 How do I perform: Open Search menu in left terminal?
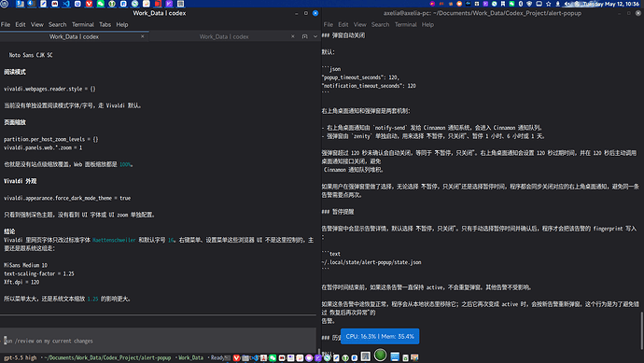[x=58, y=24]
